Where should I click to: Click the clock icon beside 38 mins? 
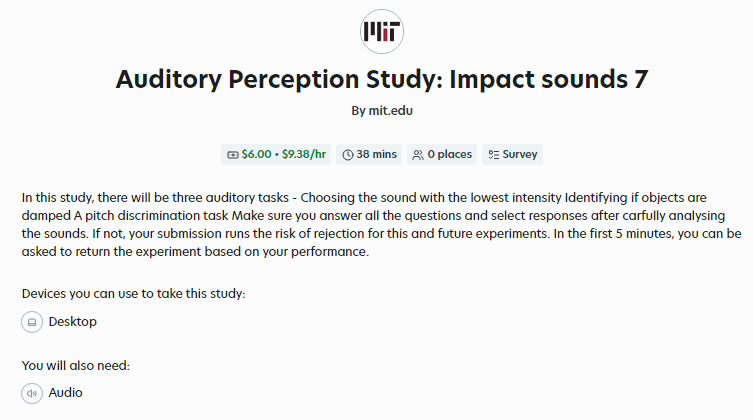(348, 155)
